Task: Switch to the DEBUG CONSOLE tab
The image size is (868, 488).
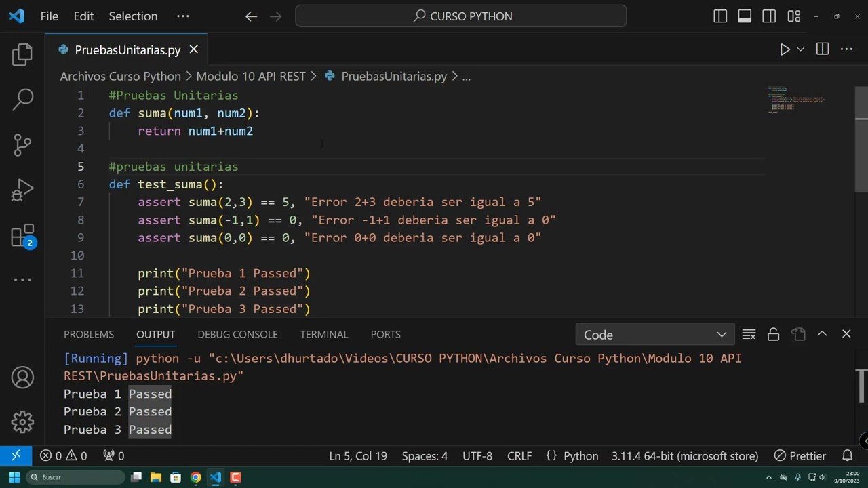Action: click(237, 334)
